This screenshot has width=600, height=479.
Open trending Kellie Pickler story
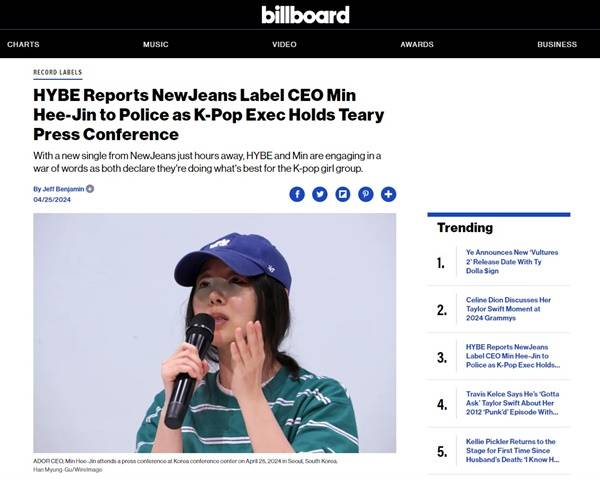(512, 450)
